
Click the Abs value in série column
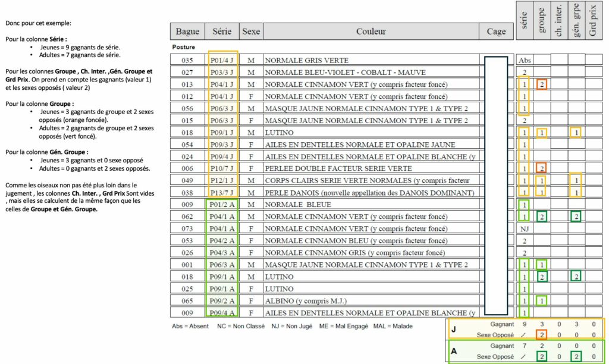click(525, 60)
